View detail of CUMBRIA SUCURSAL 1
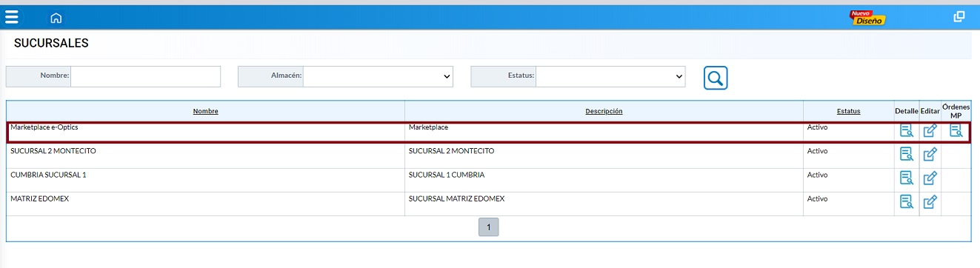The width and height of the screenshot is (980, 268). (907, 178)
